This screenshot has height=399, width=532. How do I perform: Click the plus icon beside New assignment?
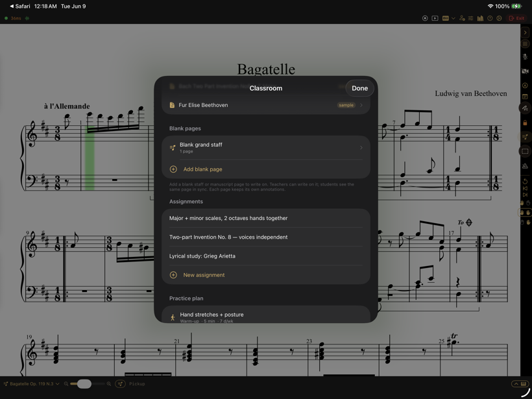[173, 275]
